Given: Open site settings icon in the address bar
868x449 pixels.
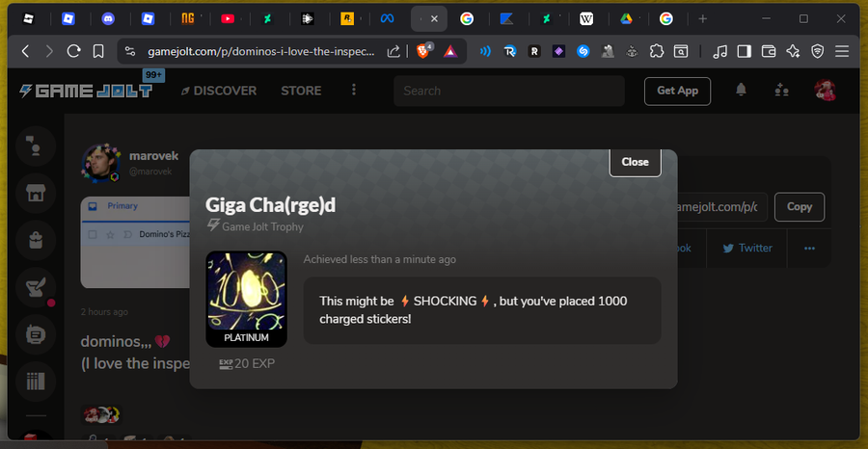Looking at the screenshot, I should click(x=130, y=51).
